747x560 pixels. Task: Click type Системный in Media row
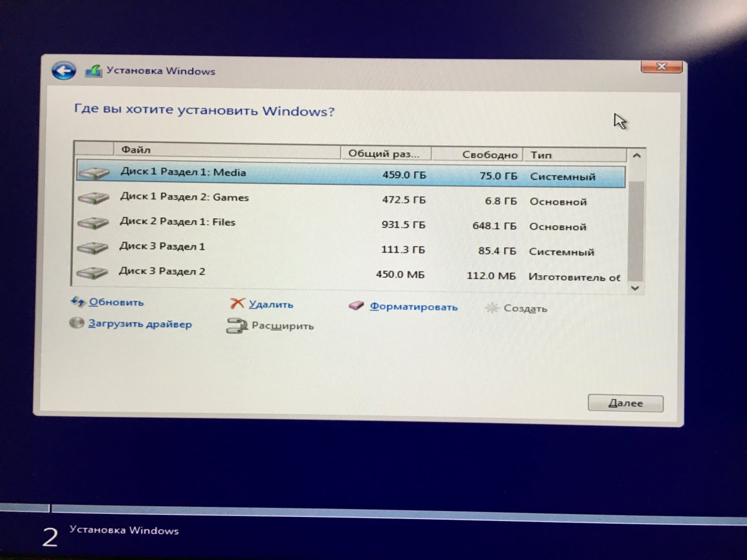point(563,176)
